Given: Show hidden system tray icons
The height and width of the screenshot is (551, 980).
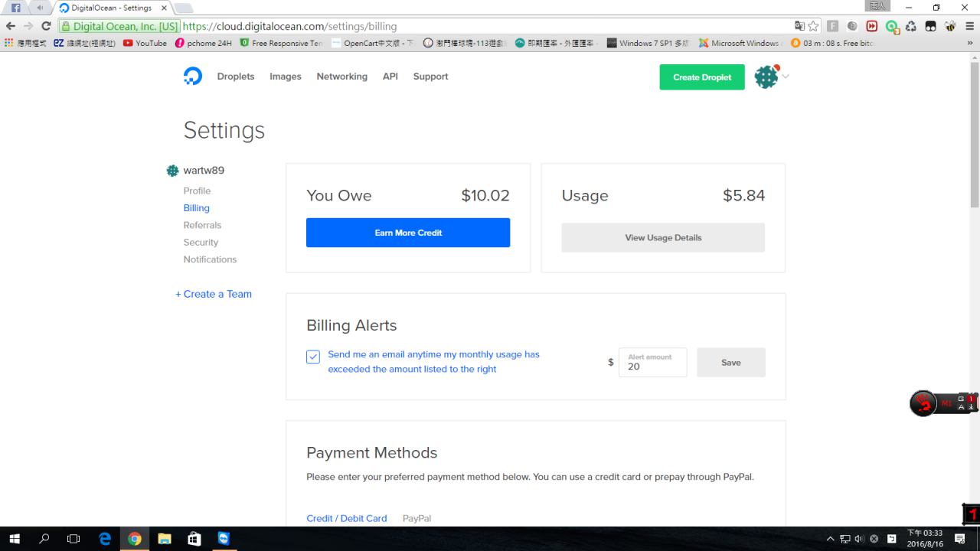Looking at the screenshot, I should click(831, 539).
